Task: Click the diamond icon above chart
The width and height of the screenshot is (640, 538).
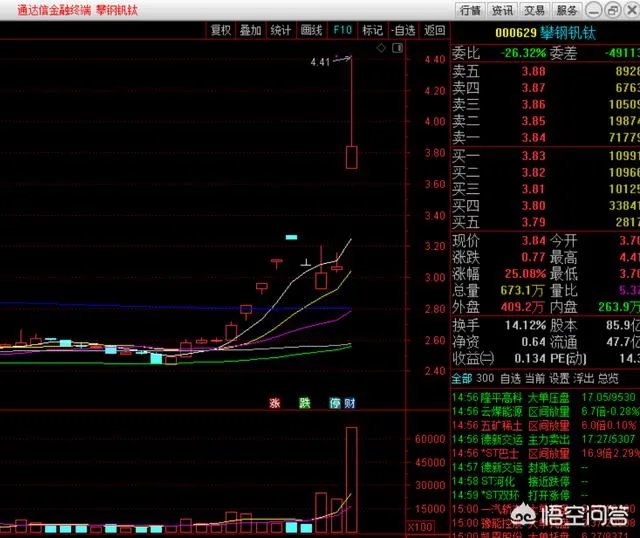Action: pos(381,48)
